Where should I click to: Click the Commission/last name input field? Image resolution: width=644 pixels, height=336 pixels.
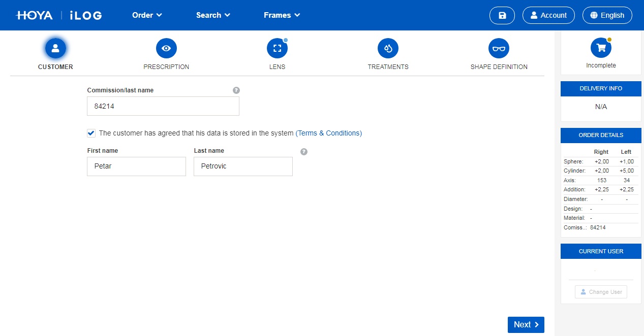(x=163, y=106)
